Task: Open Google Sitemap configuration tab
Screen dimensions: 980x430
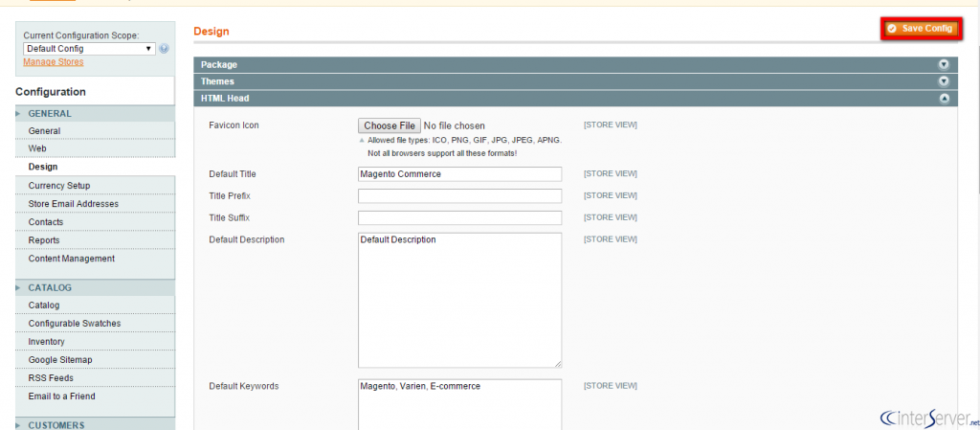Action: click(95, 360)
